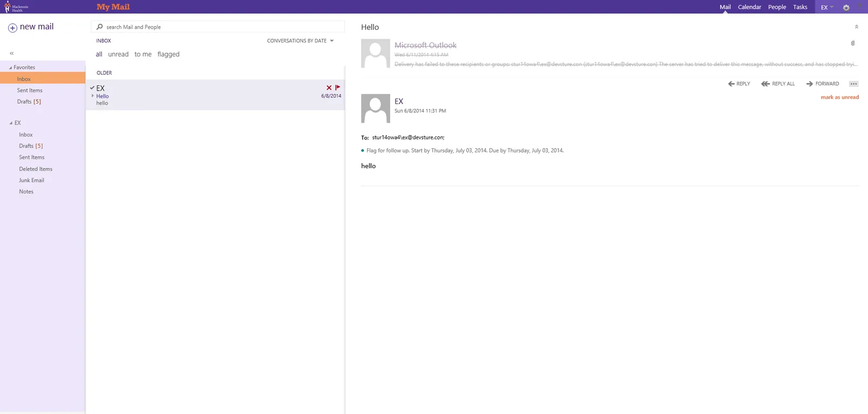Click the search Mail and People field
This screenshot has width=868, height=414.
click(218, 27)
